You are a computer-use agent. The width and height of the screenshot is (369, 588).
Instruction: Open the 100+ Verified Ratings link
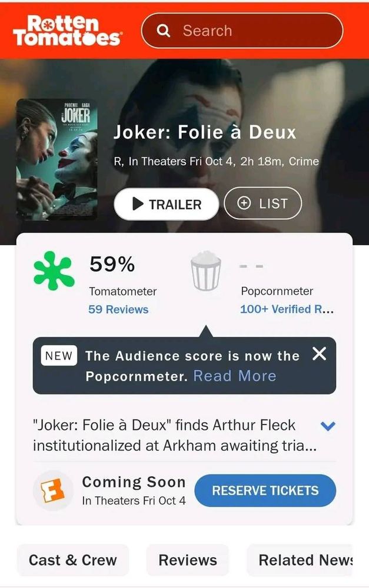[x=287, y=309]
